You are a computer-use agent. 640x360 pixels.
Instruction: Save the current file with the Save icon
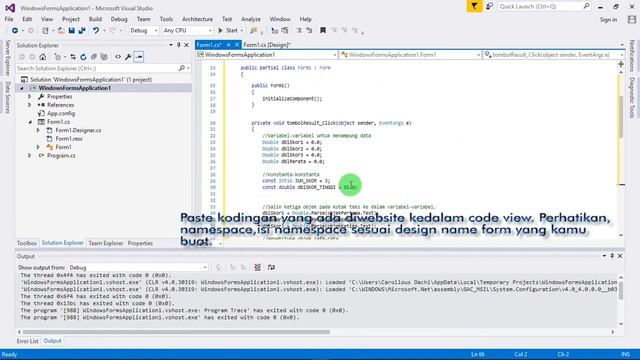(x=71, y=31)
